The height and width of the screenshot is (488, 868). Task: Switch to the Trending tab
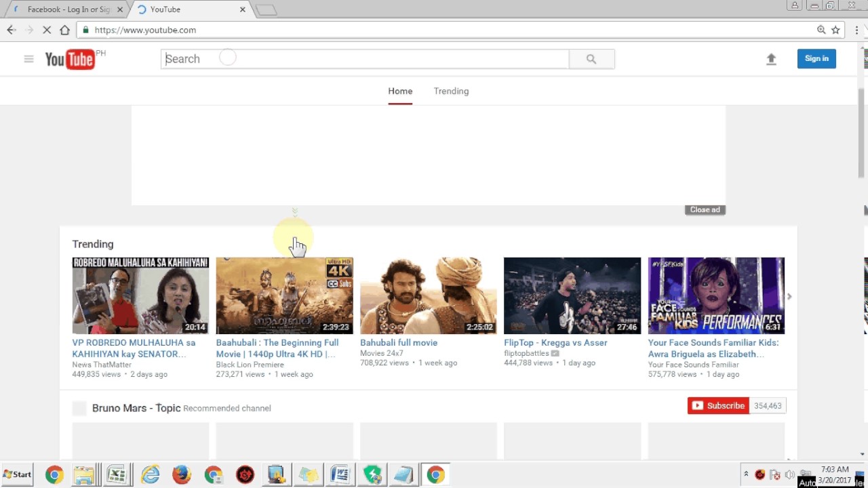point(451,91)
